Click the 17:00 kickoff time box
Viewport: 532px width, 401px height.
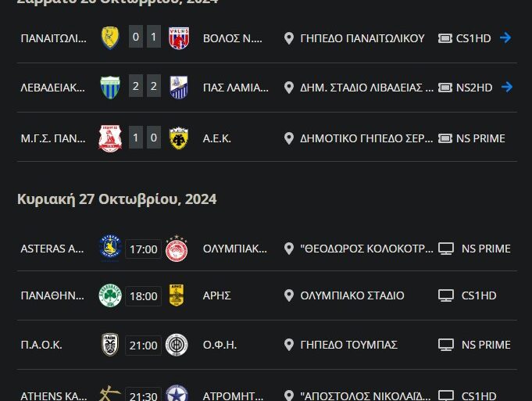click(x=143, y=249)
